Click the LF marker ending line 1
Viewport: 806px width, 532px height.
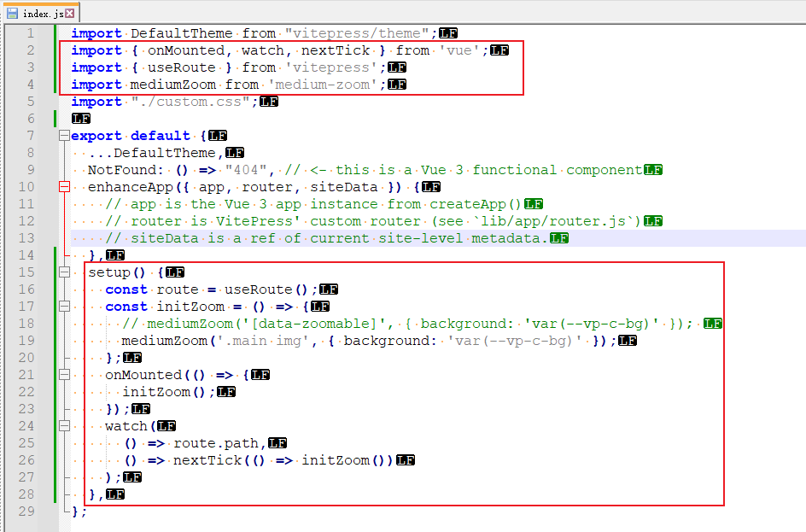point(449,32)
